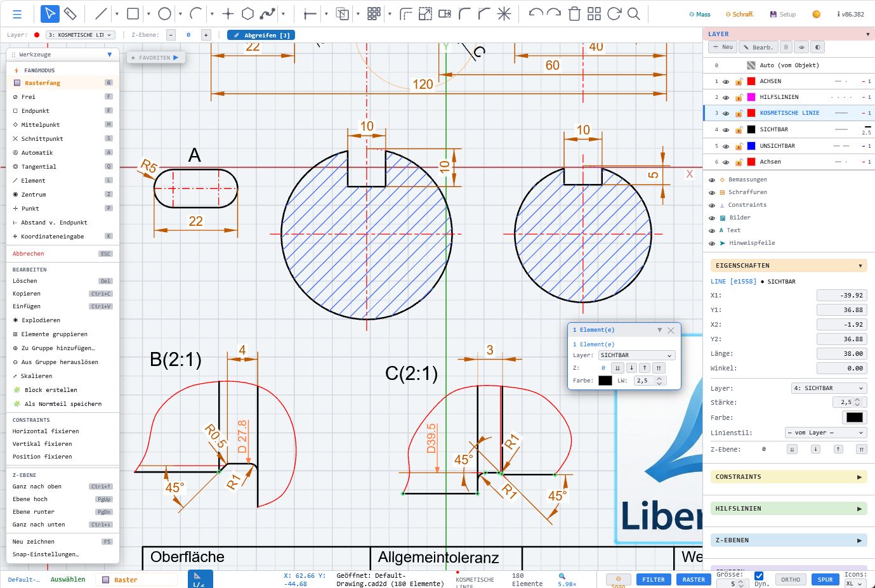875x588 pixels.
Task: Toggle visibility of KOSMETISCHE LINIE layer
Action: (x=726, y=114)
